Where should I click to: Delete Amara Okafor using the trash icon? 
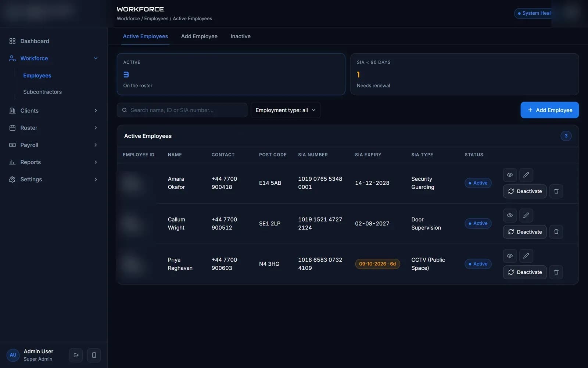[x=556, y=191]
